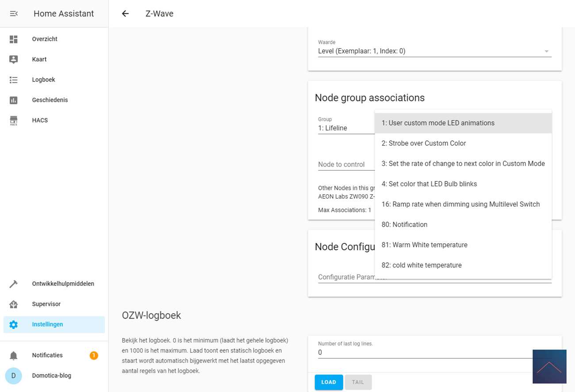
Task: Click the Logboek list icon
Action: point(14,80)
